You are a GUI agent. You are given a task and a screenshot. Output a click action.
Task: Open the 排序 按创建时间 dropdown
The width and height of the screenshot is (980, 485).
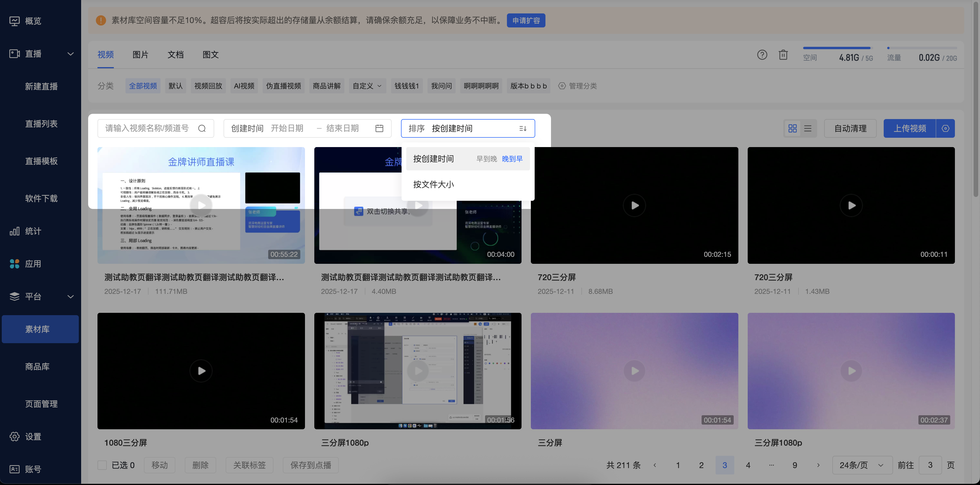[468, 129]
